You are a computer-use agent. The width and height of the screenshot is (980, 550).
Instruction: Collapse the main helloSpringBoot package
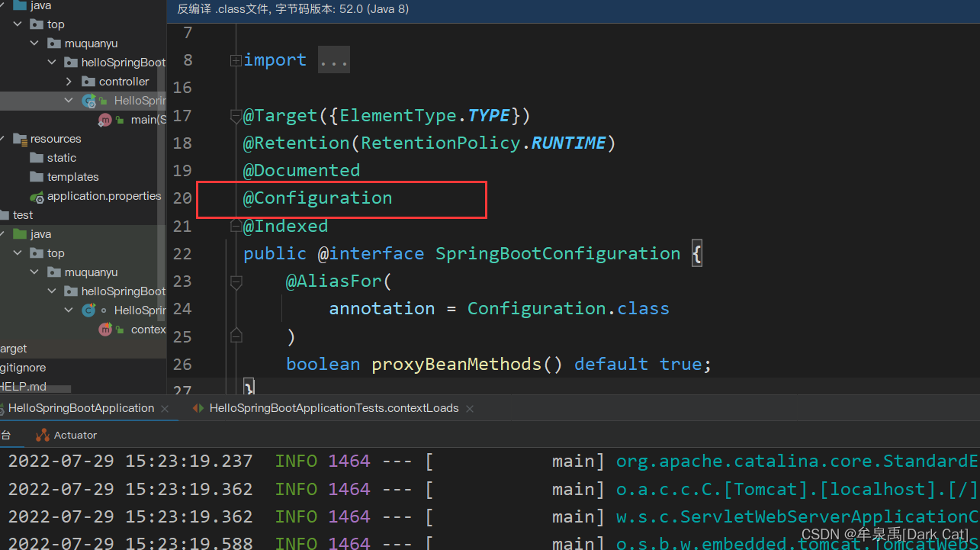(52, 63)
